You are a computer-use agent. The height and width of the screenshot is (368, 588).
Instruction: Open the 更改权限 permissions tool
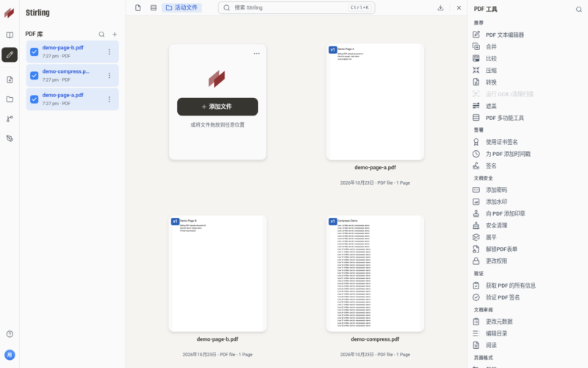496,261
